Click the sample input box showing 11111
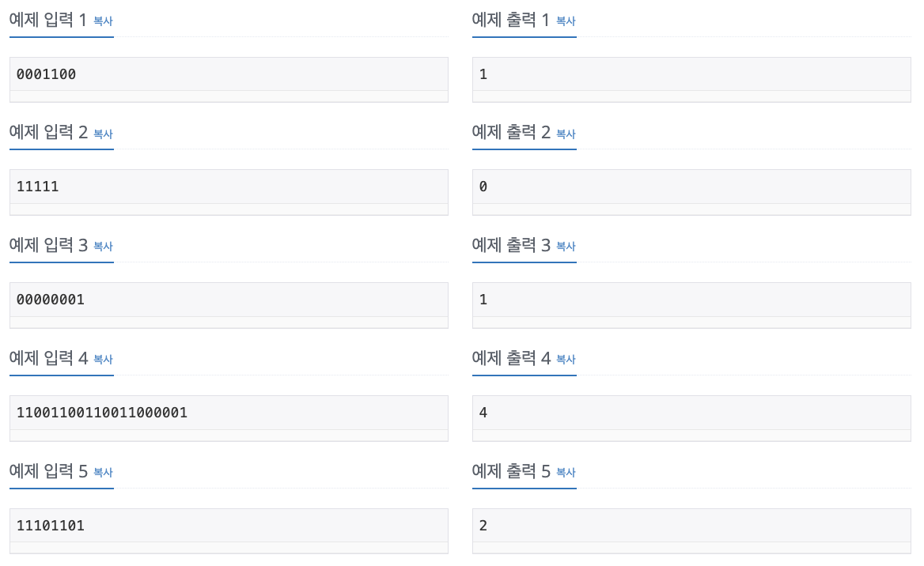The width and height of the screenshot is (924, 566). 229,187
